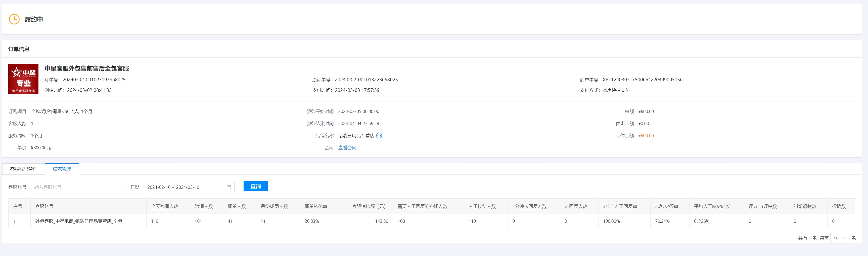Click the store name 铭浩日用品专营店
This screenshot has height=256, width=868.
[x=356, y=136]
